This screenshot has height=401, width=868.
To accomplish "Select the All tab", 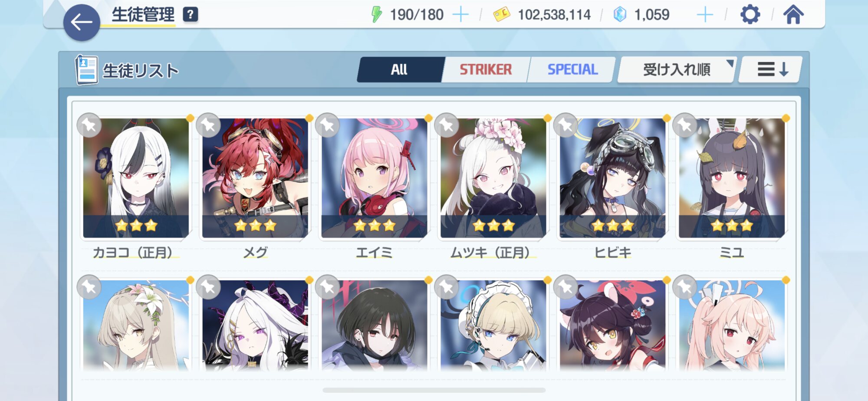I will (x=399, y=69).
